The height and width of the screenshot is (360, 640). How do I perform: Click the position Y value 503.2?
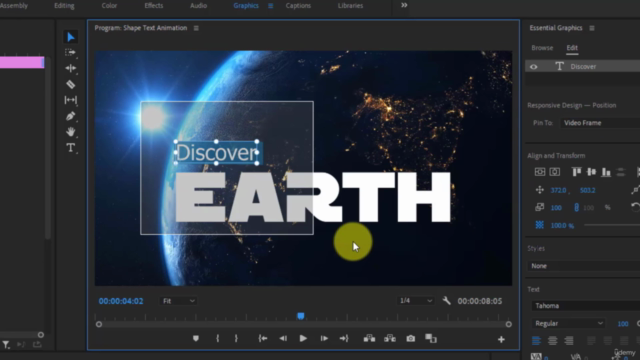click(587, 190)
